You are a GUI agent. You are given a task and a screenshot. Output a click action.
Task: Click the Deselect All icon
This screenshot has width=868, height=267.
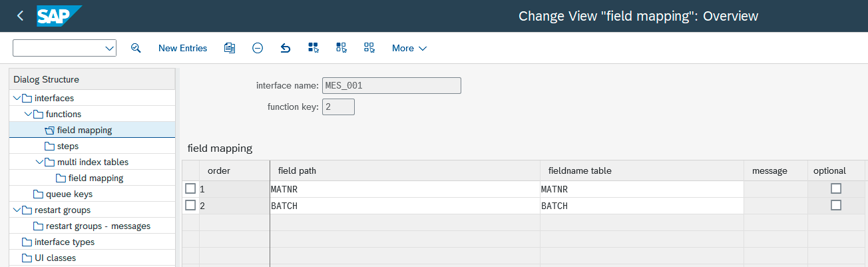point(369,48)
